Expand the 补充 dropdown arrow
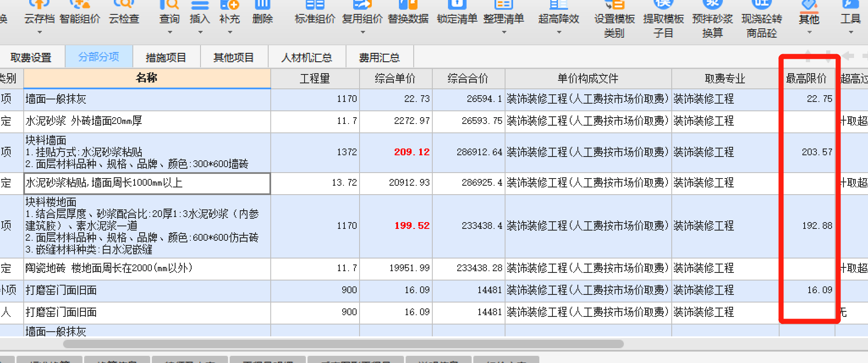This screenshot has height=363, width=868. click(230, 32)
